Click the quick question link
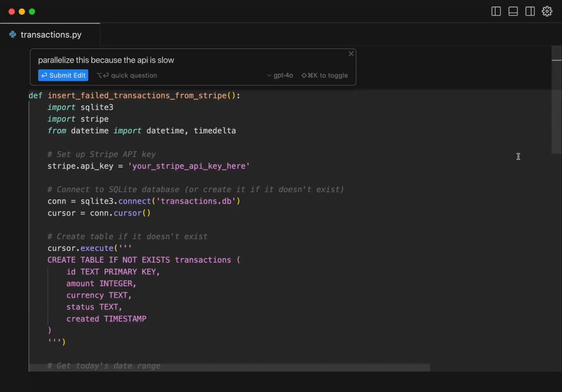Viewport: 562px width, 392px height. tap(133, 75)
